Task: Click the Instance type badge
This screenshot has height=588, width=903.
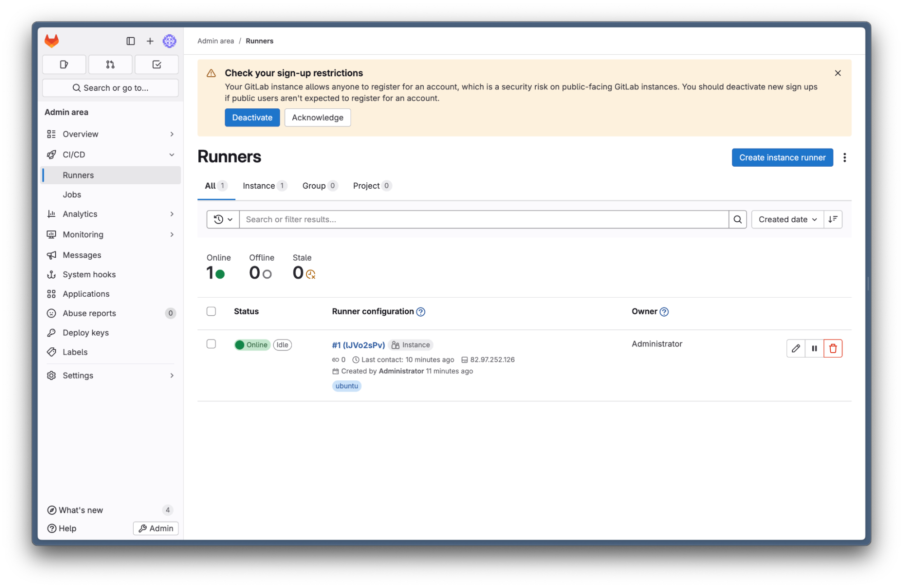Action: [411, 345]
